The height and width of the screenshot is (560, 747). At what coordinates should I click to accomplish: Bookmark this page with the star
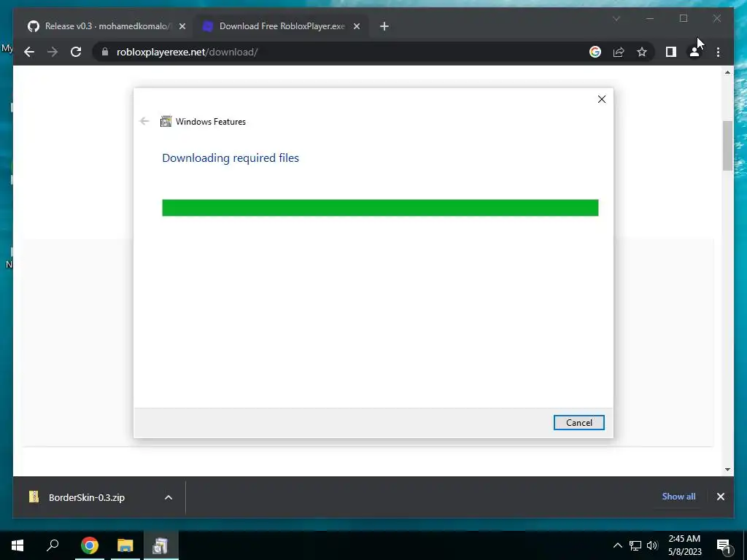point(642,52)
